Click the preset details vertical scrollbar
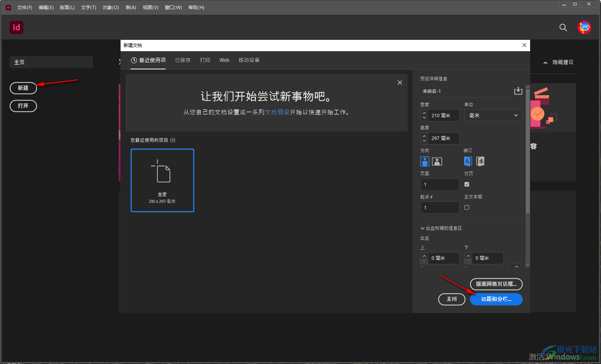601x364 pixels. 527,152
